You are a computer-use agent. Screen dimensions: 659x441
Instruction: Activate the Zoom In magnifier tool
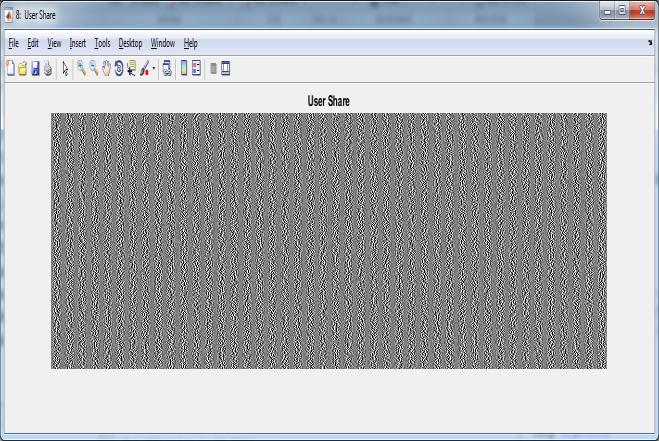point(81,68)
